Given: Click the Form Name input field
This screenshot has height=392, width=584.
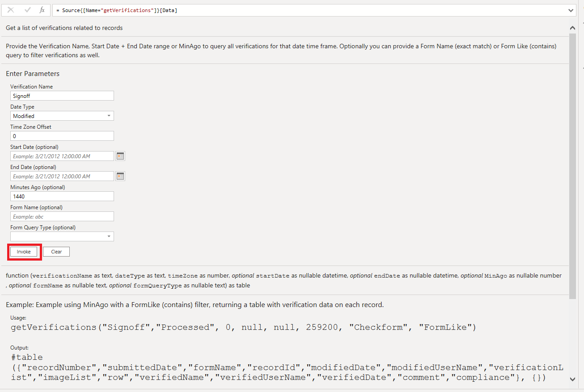Looking at the screenshot, I should tap(62, 216).
